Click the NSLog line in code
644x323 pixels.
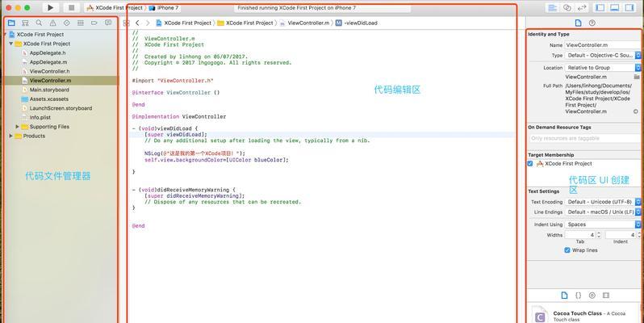(x=194, y=153)
